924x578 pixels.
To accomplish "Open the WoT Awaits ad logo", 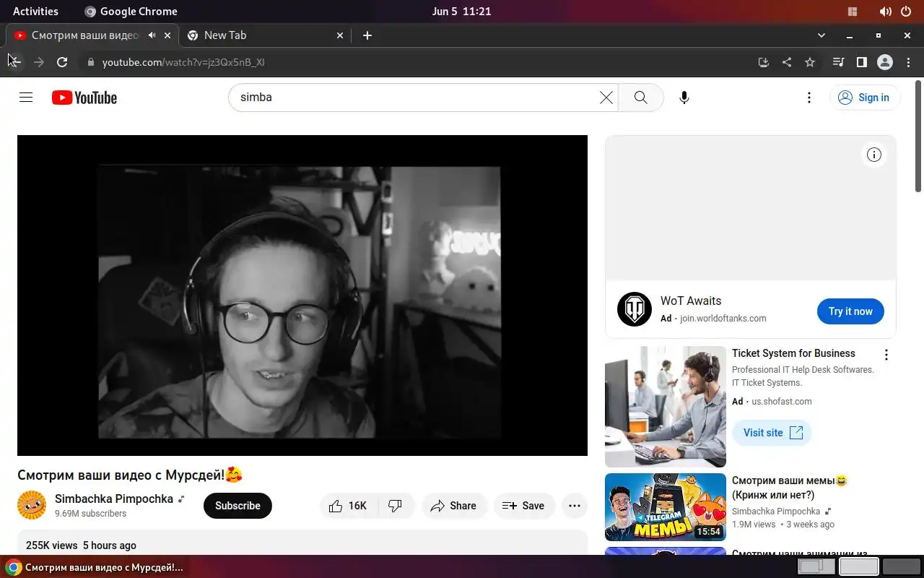I will (x=635, y=309).
